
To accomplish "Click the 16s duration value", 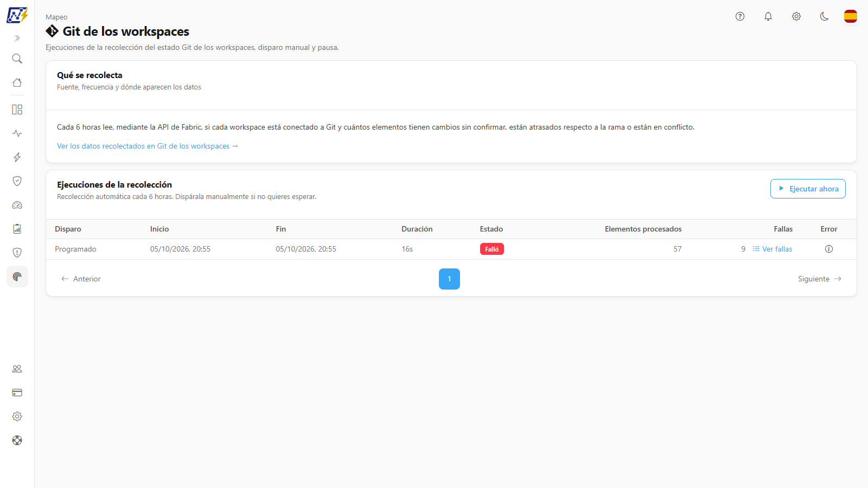I will pyautogui.click(x=407, y=249).
